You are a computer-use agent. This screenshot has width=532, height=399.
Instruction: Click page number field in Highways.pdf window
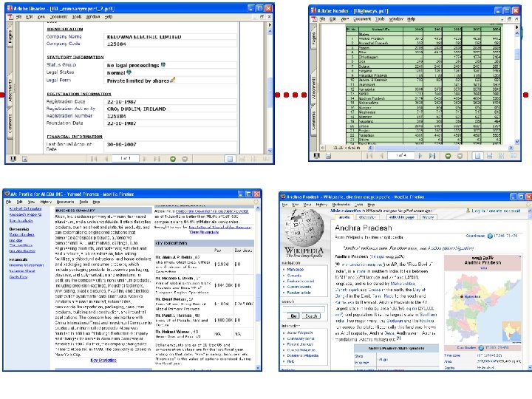click(401, 155)
